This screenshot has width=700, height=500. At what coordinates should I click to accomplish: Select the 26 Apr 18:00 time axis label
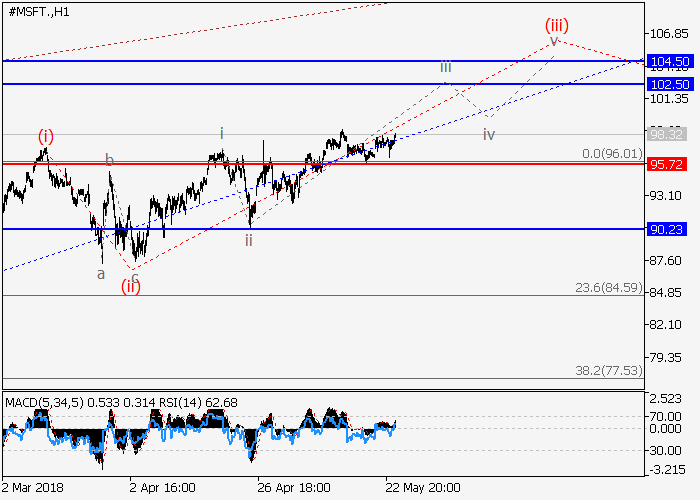pos(291,488)
